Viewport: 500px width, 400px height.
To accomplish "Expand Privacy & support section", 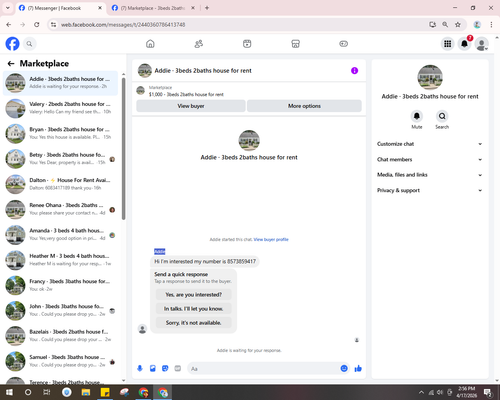I will 430,190.
